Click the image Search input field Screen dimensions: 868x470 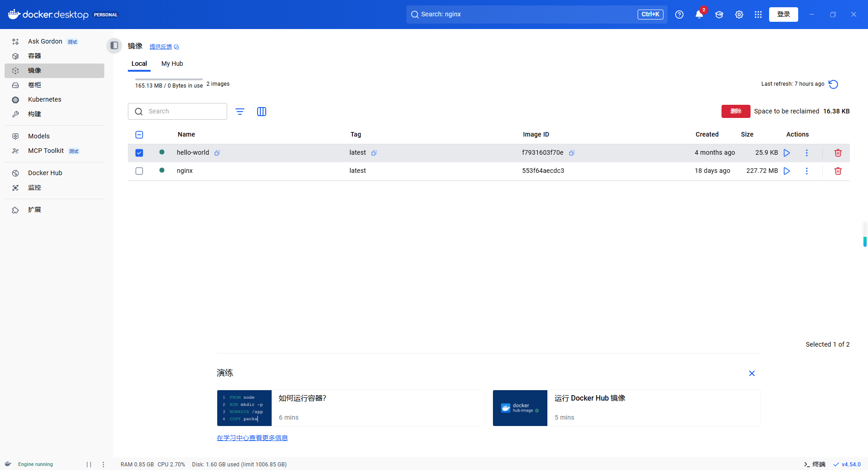(x=177, y=111)
